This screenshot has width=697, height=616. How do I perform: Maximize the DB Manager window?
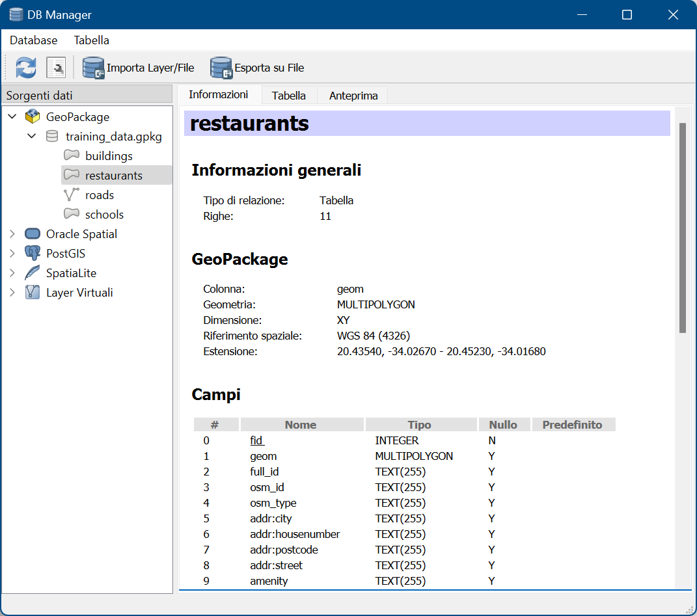click(627, 15)
